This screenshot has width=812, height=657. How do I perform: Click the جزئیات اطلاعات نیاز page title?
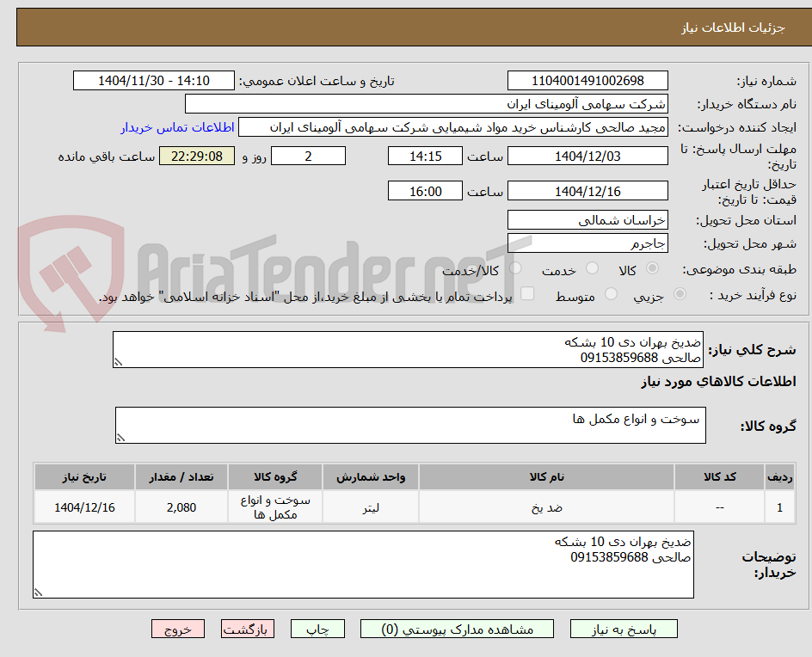[x=733, y=28]
